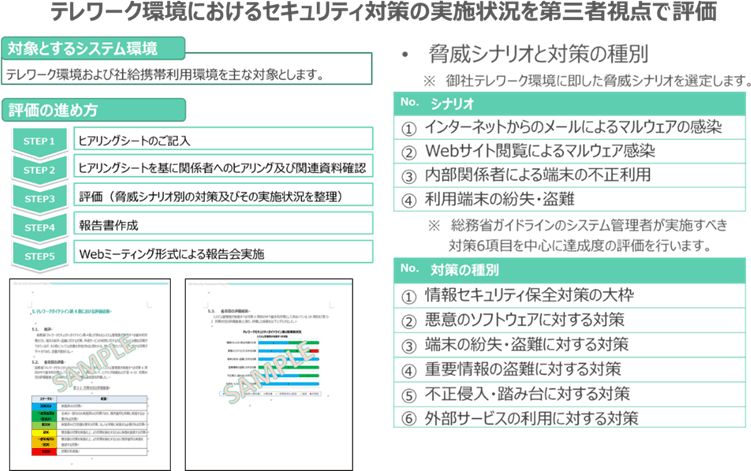Viewport: 751px width, 471px height.
Task: Click the note line '対策6項目を中心に達成度の評価'
Action: (580, 245)
